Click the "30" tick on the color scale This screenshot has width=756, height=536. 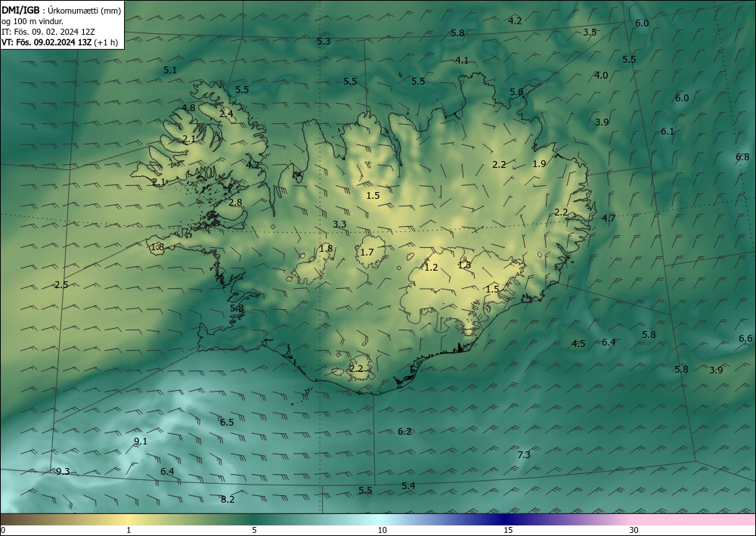click(x=634, y=530)
